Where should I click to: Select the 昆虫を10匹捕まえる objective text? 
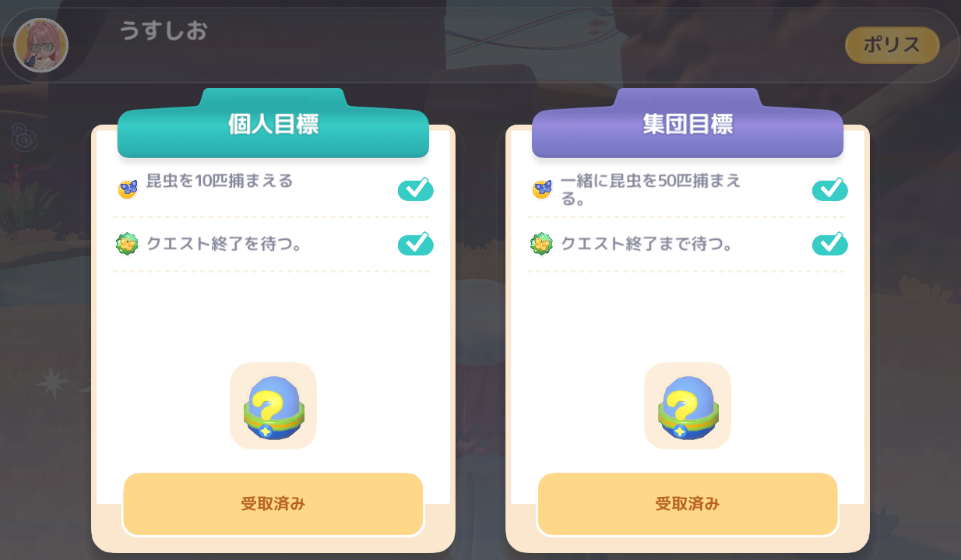tap(220, 181)
